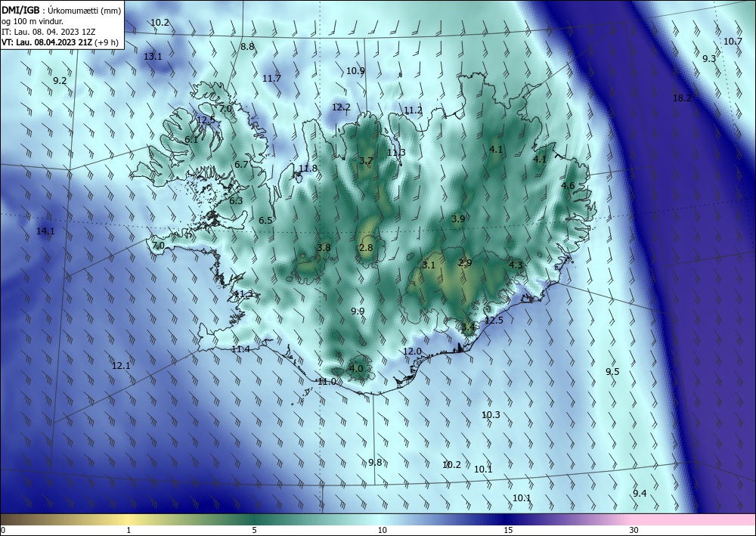Select the 12.2 value north of Iceland
756x536 pixels.
pos(341,107)
